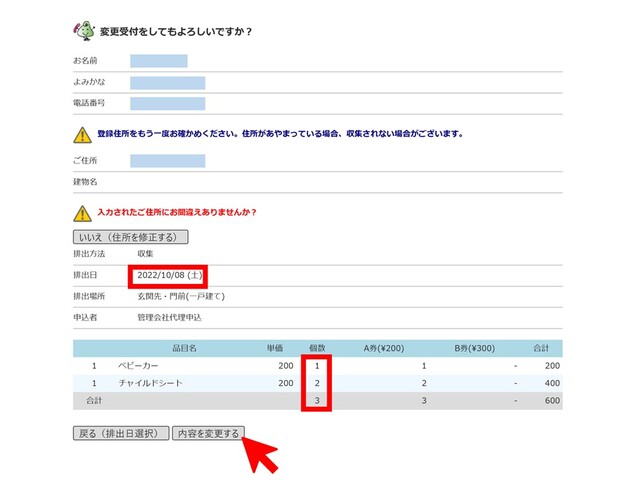Click the 単価 column header
The height and width of the screenshot is (480, 640).
tap(275, 348)
